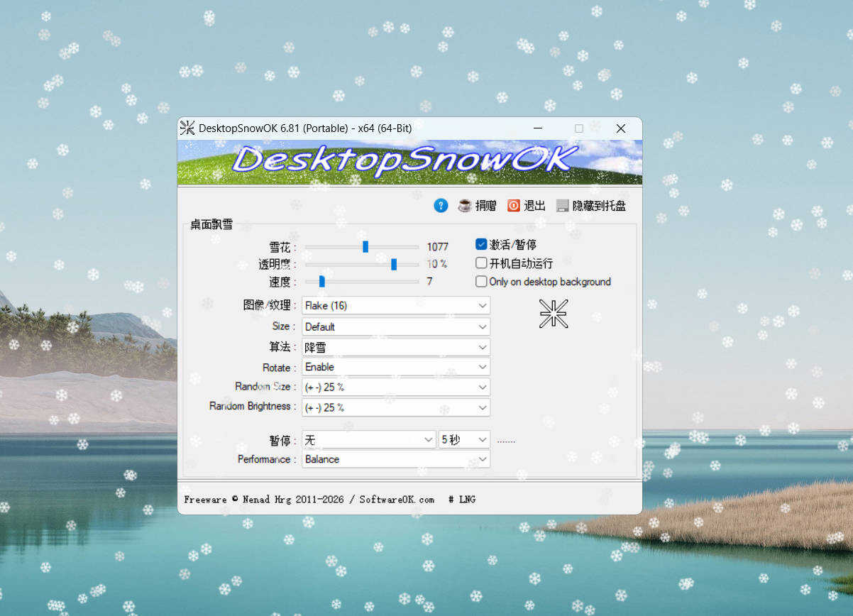The image size is (853, 616).
Task: Click the # LNG language link
Action: click(x=462, y=500)
